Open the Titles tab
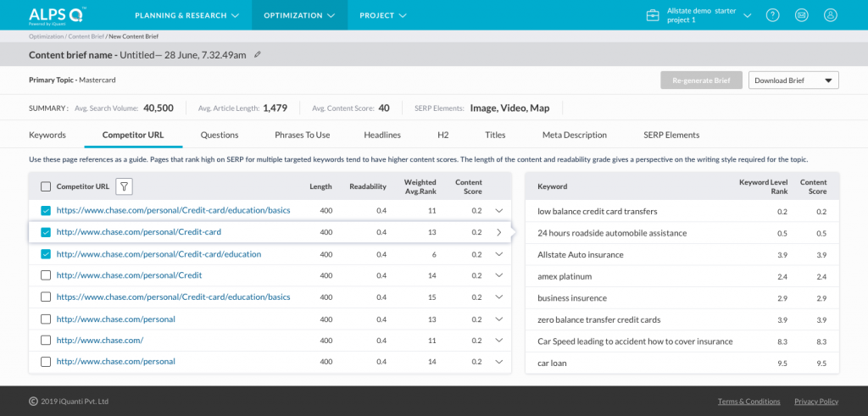The image size is (868, 416). coord(495,135)
